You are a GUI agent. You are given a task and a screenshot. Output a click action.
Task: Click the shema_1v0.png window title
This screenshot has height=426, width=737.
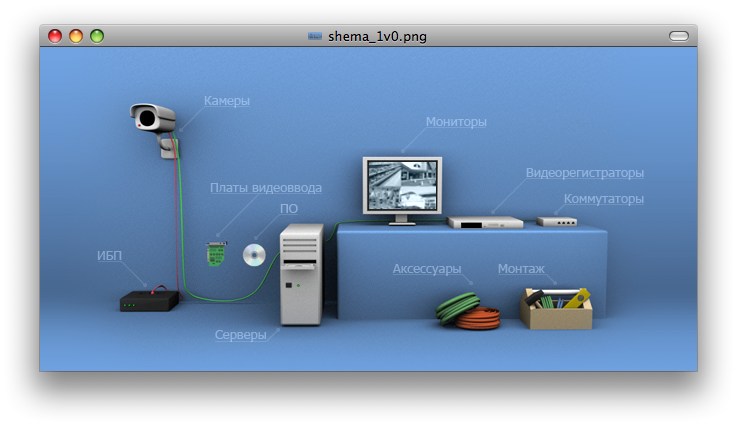pyautogui.click(x=377, y=36)
